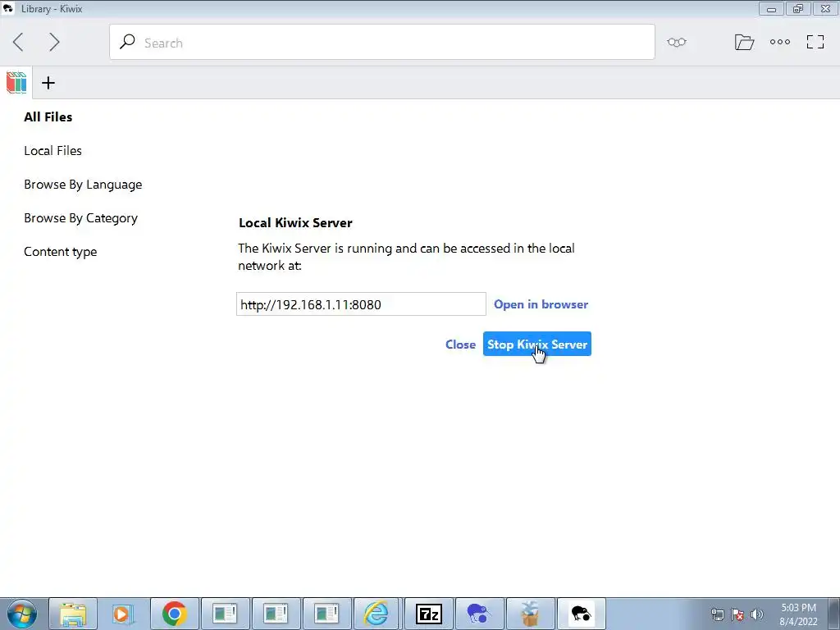This screenshot has width=840, height=630.
Task: Expand Browse By Category
Action: [x=81, y=218]
